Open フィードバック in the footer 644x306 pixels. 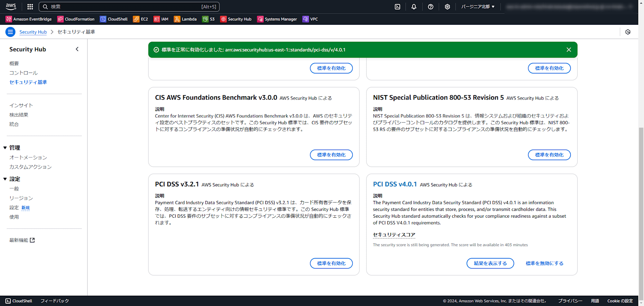[55, 301]
